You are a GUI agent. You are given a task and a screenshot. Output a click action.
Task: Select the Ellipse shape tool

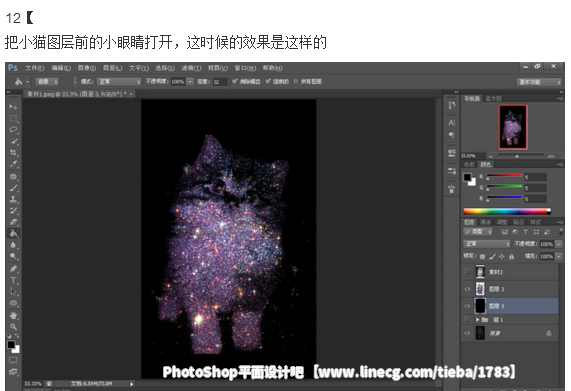[x=13, y=303]
